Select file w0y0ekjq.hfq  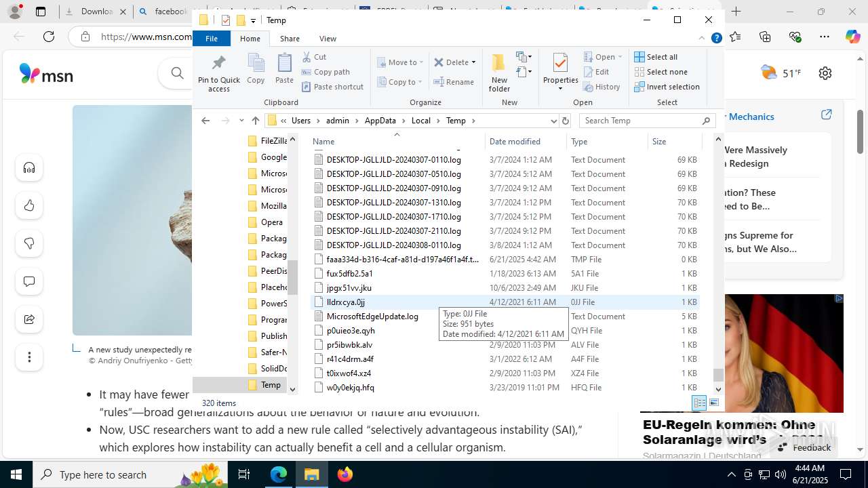505,388
